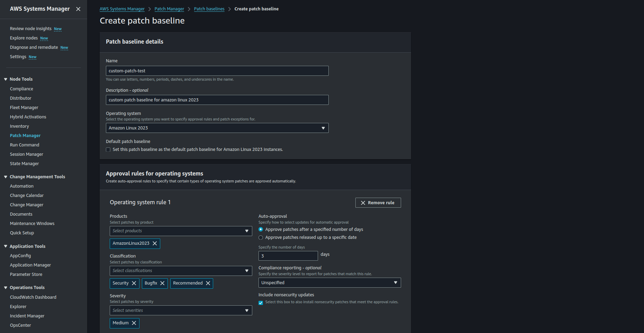Open State Manager

point(24,164)
